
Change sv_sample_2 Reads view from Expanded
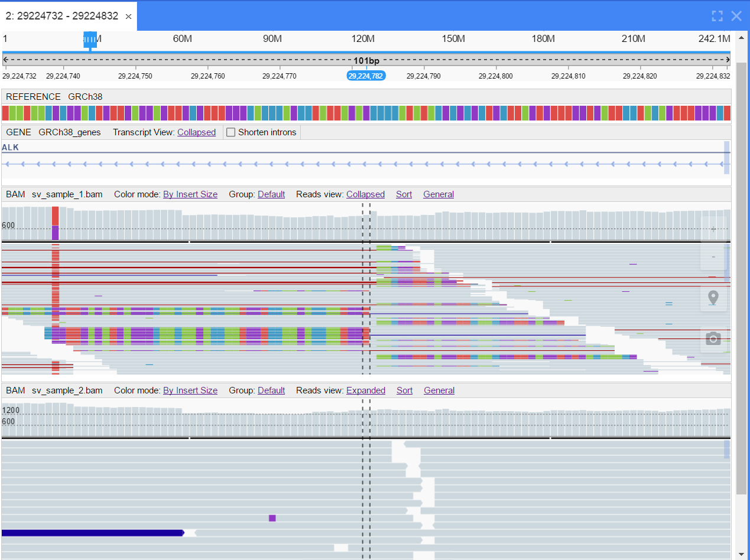click(366, 390)
